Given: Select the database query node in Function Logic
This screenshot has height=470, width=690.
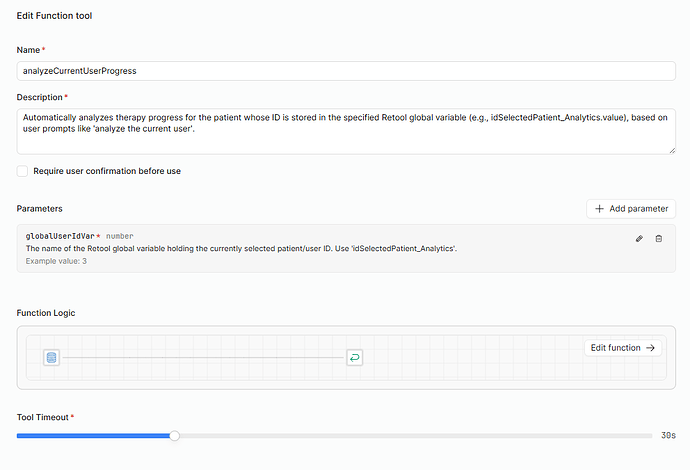Looking at the screenshot, I should (52, 357).
